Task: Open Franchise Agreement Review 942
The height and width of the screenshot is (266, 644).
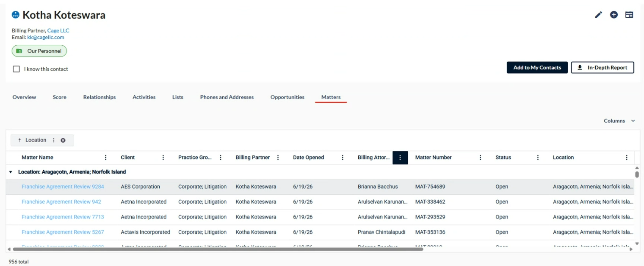Action: pyautogui.click(x=61, y=202)
